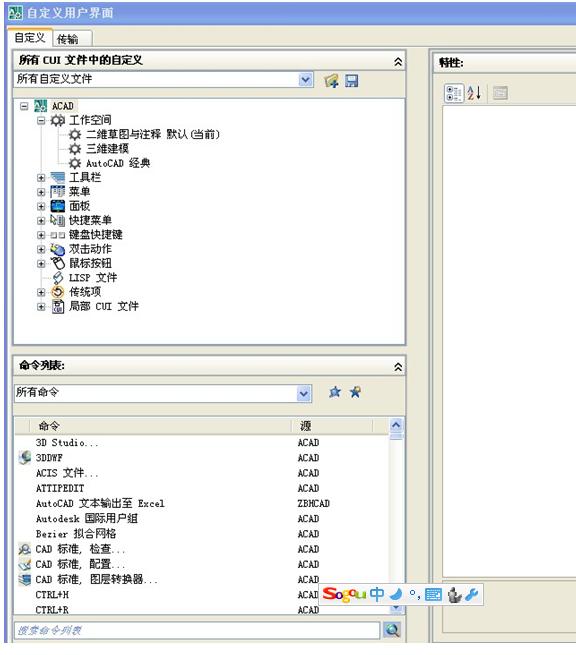Click the ACAD file icon in tree
This screenshot has height=655, width=576.
[41, 106]
